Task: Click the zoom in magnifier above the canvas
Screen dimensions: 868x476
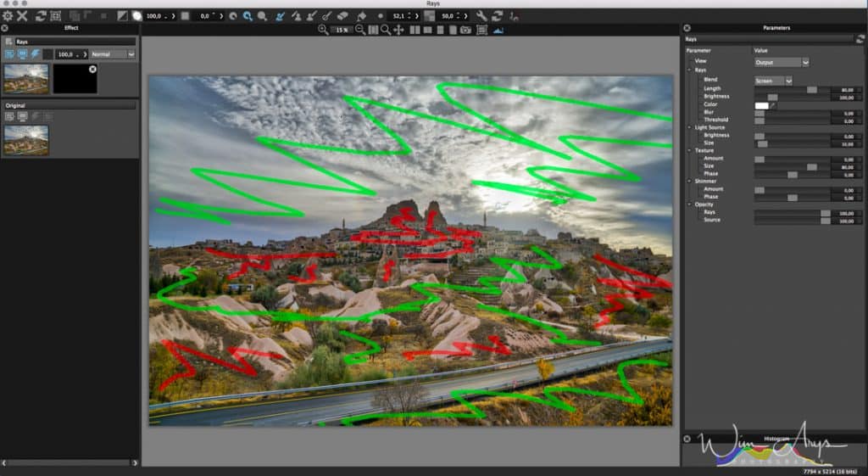Action: coord(323,30)
